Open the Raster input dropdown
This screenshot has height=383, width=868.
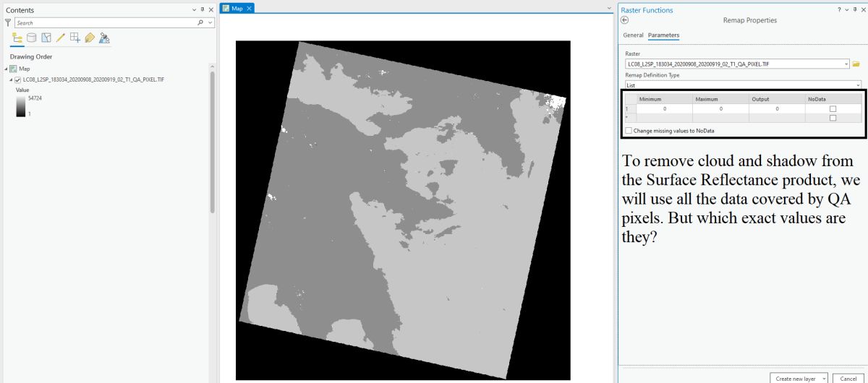(x=846, y=64)
